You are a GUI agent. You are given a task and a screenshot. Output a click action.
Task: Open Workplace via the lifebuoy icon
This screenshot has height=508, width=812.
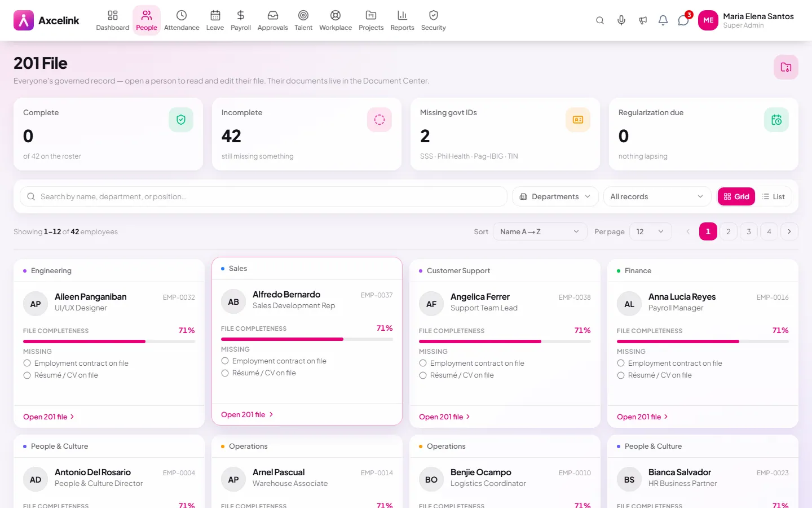336,20
